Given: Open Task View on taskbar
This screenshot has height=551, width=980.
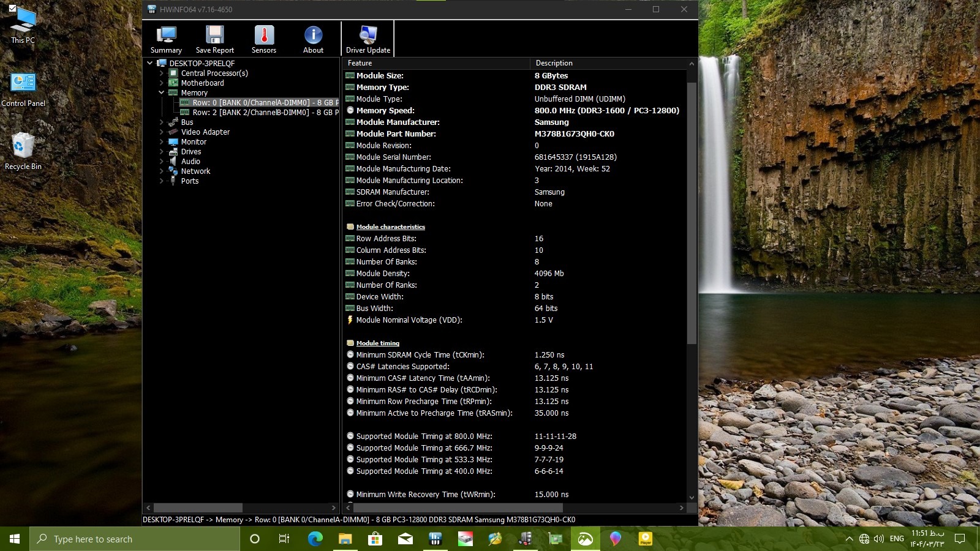Looking at the screenshot, I should [x=284, y=539].
